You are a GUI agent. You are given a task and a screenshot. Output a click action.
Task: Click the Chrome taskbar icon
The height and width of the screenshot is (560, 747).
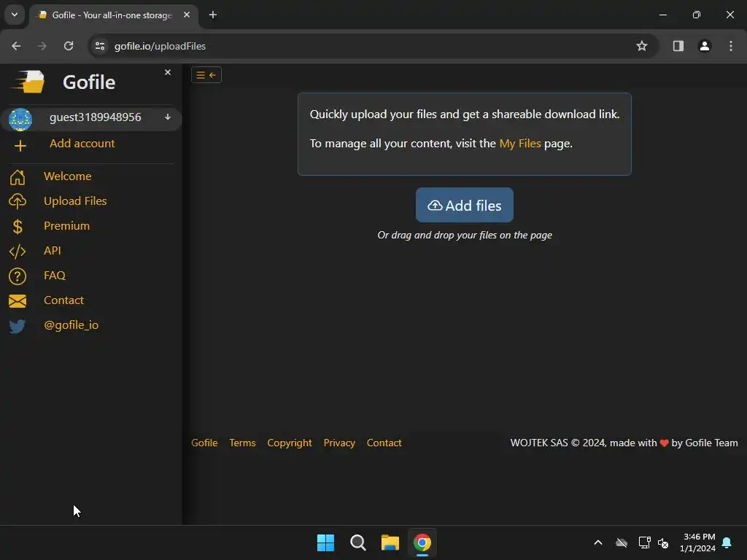tap(422, 542)
